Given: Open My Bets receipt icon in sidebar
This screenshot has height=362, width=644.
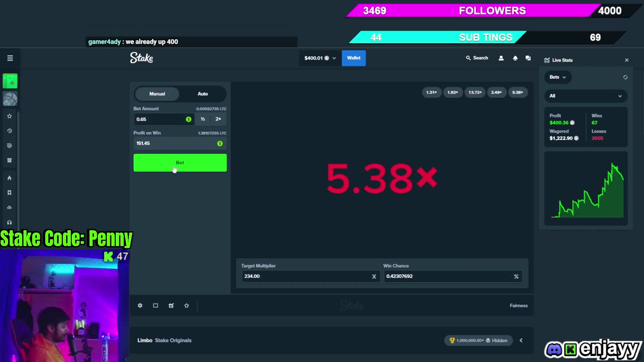Looking at the screenshot, I should 9,160.
